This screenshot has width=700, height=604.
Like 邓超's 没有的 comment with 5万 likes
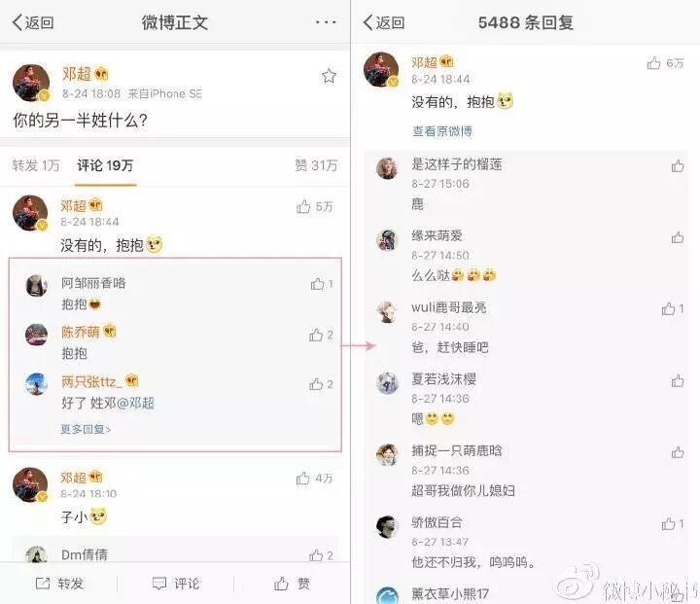(x=303, y=206)
